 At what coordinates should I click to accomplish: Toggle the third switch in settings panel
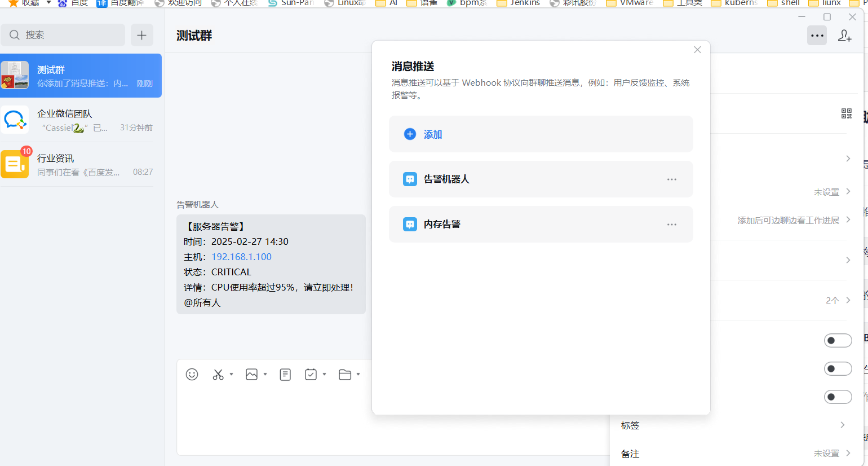(x=838, y=397)
